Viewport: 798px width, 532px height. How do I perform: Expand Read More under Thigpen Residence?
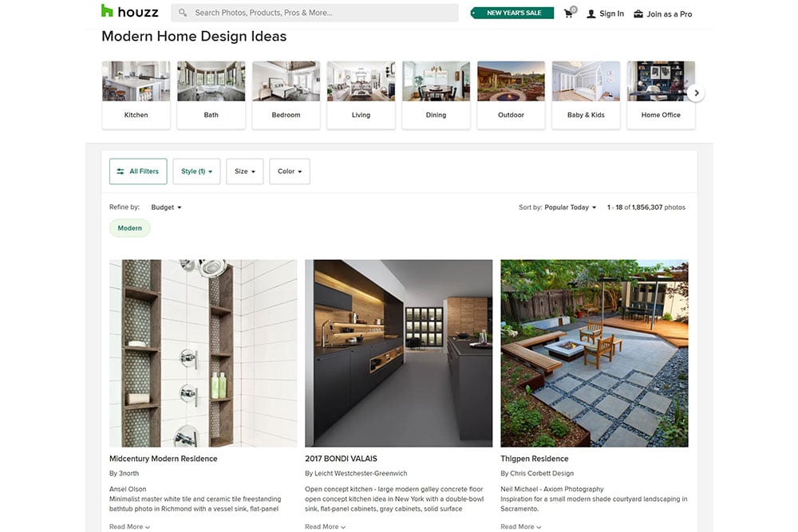(x=520, y=527)
